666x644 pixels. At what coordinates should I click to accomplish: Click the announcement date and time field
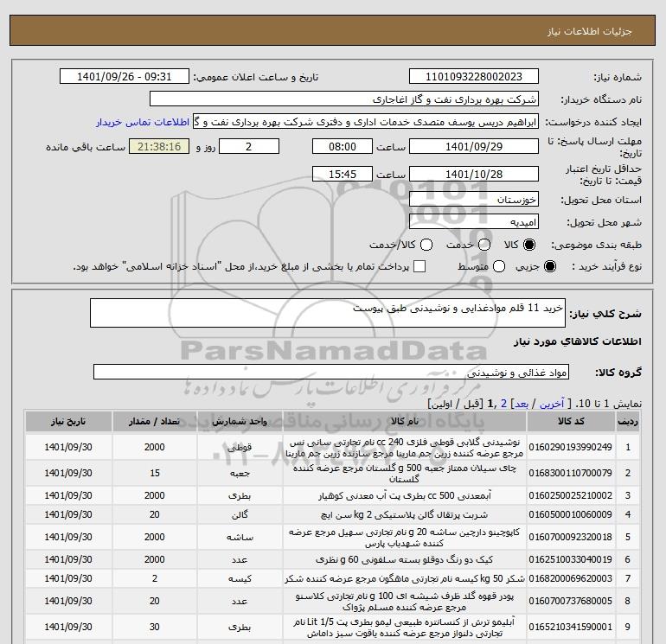pos(124,76)
